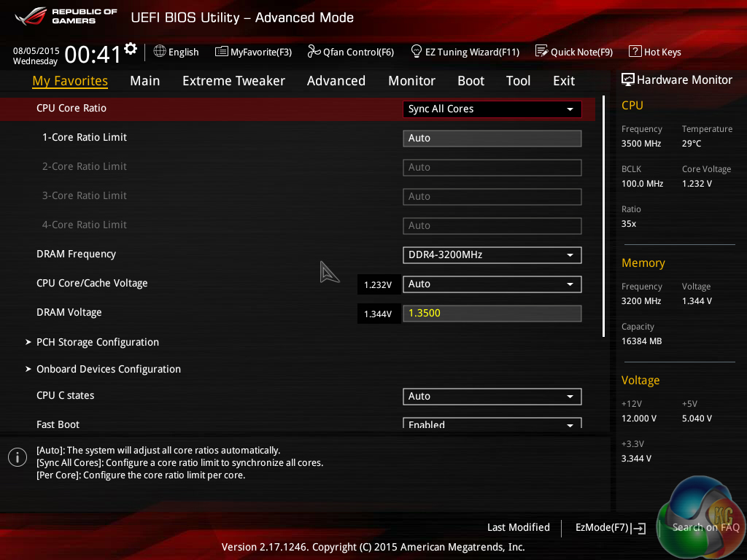Click the MyFavorite list icon
Image resolution: width=747 pixels, height=560 pixels.
tap(221, 52)
